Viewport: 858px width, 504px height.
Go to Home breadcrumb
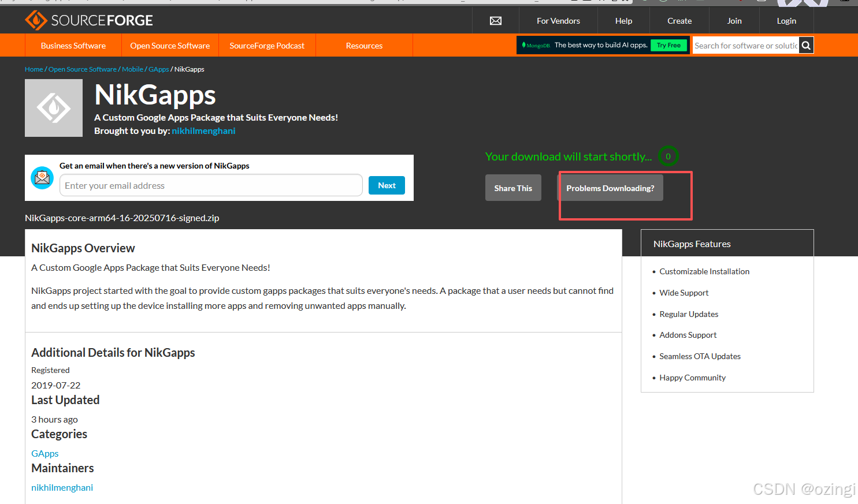tap(34, 69)
